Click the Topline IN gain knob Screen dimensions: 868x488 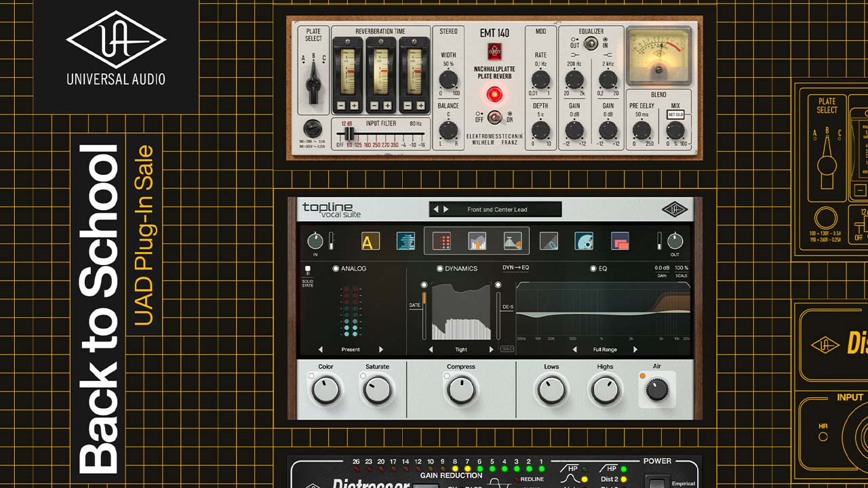tap(315, 241)
